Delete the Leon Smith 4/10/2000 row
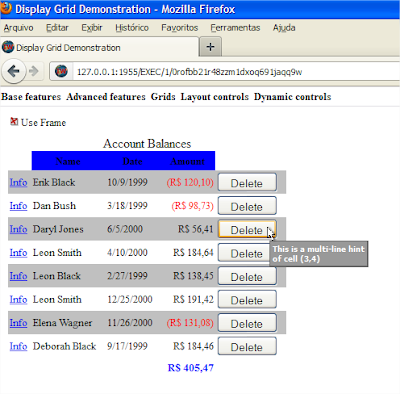This screenshot has width=400, height=394. 247,253
